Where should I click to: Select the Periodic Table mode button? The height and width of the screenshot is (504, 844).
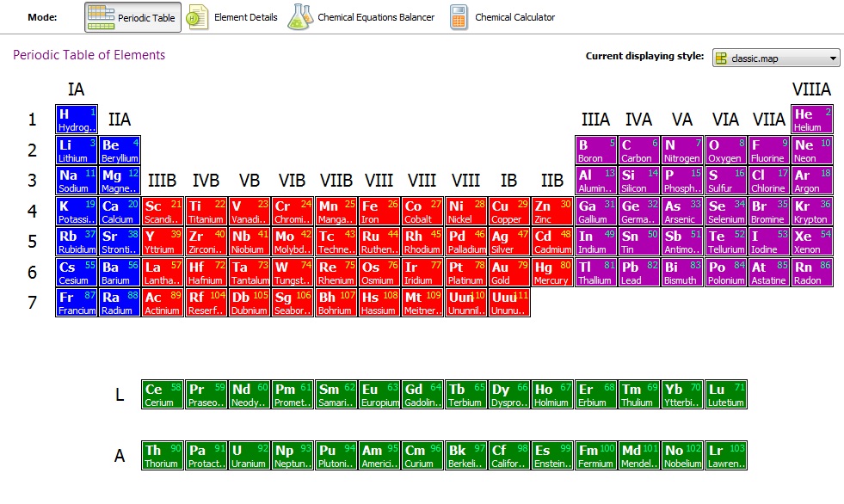click(x=133, y=17)
